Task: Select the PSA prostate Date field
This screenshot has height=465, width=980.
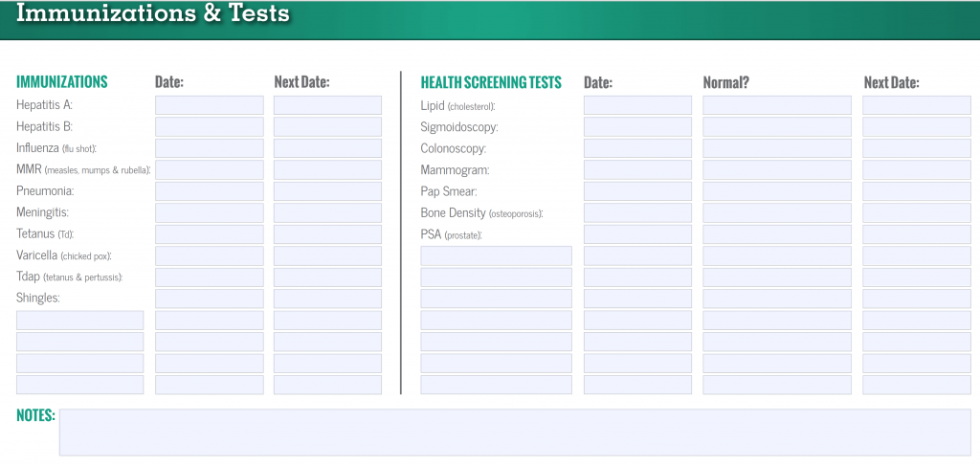Action: tap(637, 234)
